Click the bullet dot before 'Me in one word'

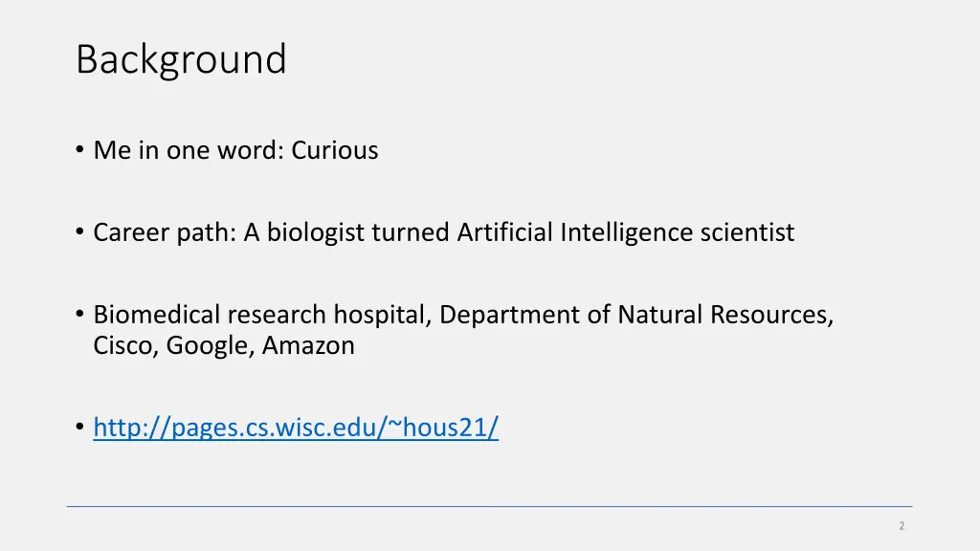pos(79,149)
